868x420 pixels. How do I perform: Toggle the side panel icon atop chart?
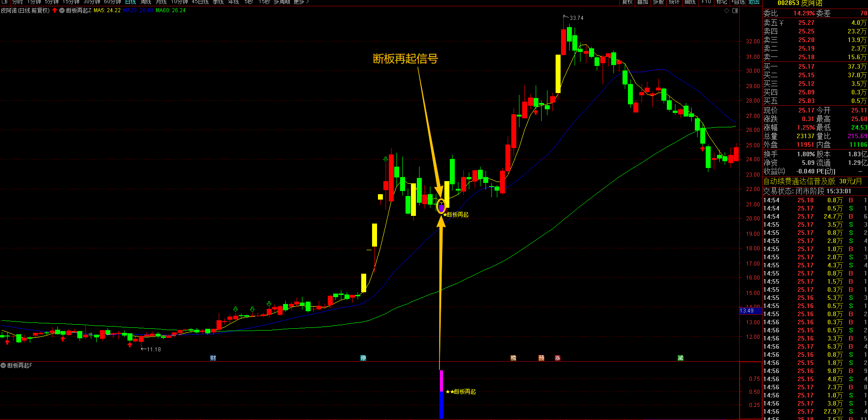pos(735,10)
